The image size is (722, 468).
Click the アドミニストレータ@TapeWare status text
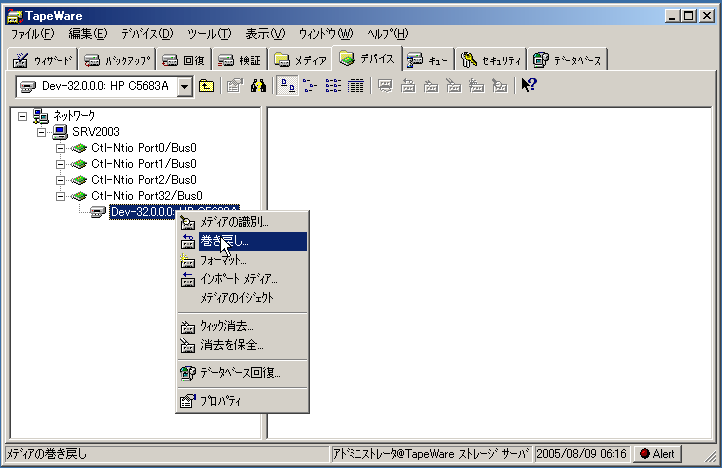pyautogui.click(x=431, y=454)
